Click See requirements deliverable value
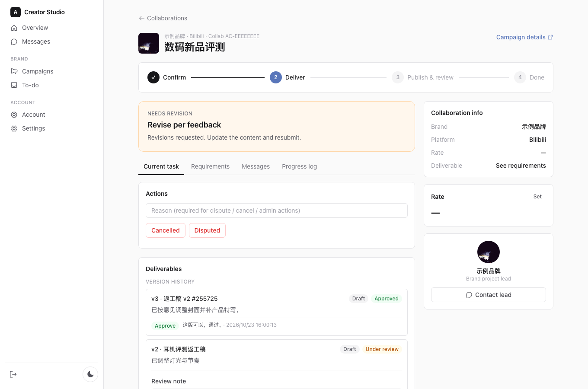 (x=521, y=166)
